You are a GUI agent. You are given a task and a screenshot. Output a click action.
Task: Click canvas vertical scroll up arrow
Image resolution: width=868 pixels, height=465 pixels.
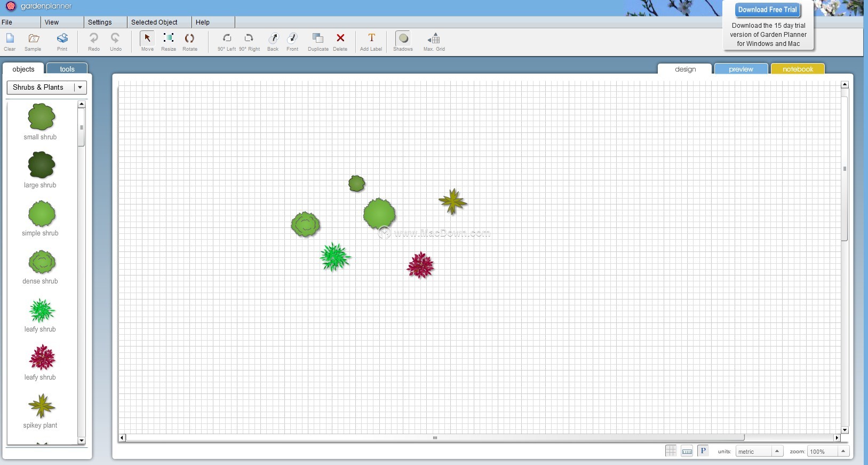tap(845, 85)
